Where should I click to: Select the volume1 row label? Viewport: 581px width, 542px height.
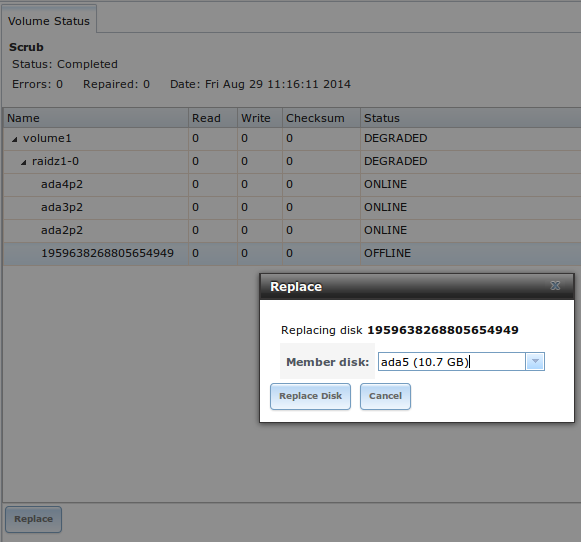[x=47, y=139]
